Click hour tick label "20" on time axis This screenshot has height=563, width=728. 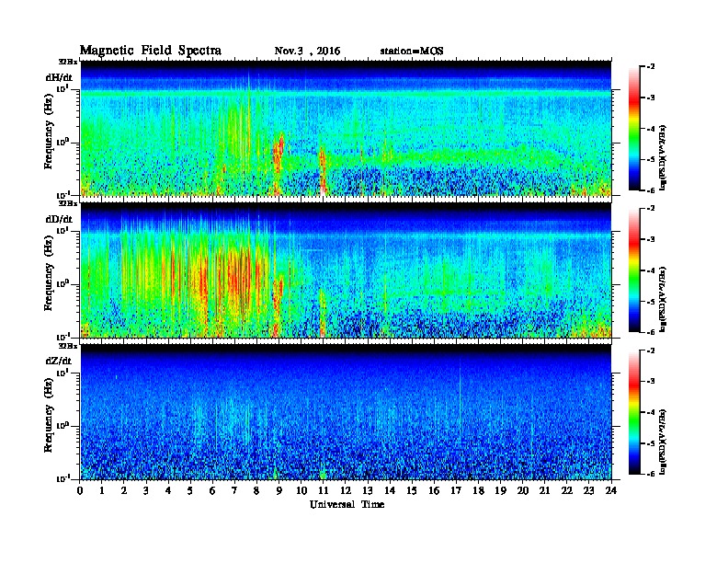(522, 491)
